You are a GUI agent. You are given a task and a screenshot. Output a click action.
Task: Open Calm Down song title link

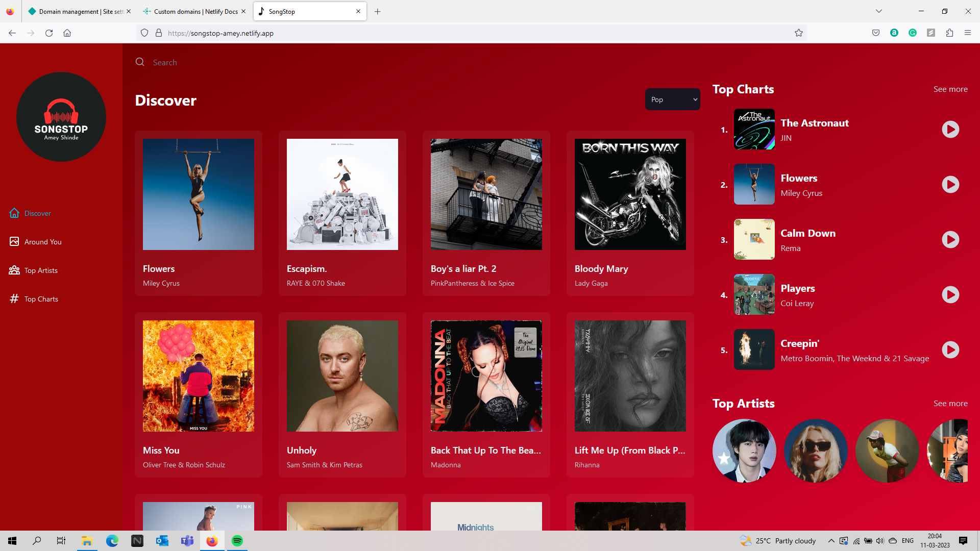[808, 233]
